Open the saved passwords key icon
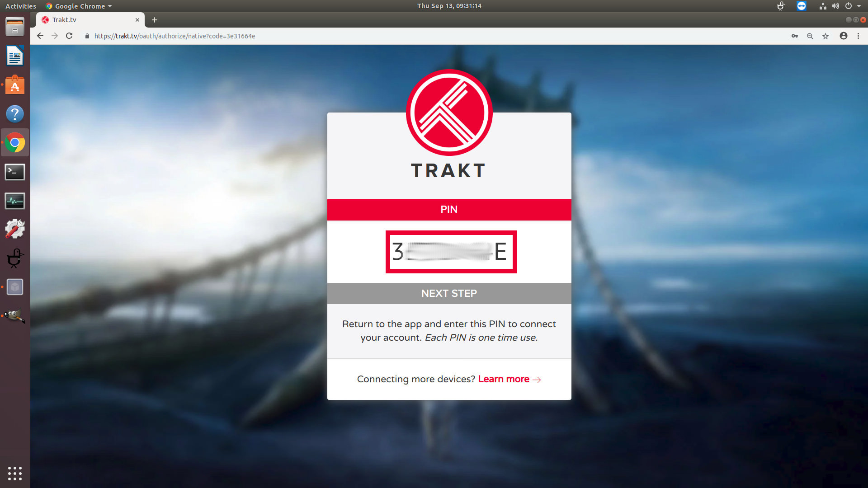Image resolution: width=868 pixels, height=488 pixels. [x=795, y=36]
